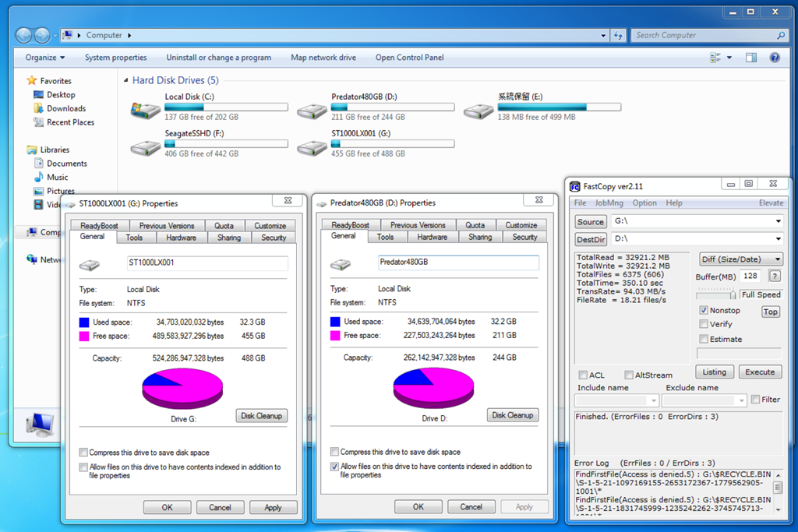
Task: Switch to Tools tab in G: Properties
Action: (x=134, y=238)
